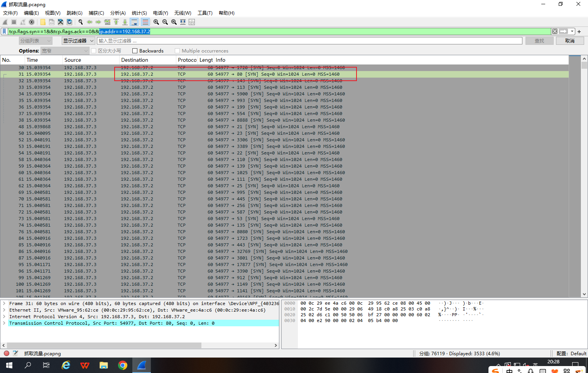Reset text zoom to normal size
The width and height of the screenshot is (588, 373).
click(174, 22)
